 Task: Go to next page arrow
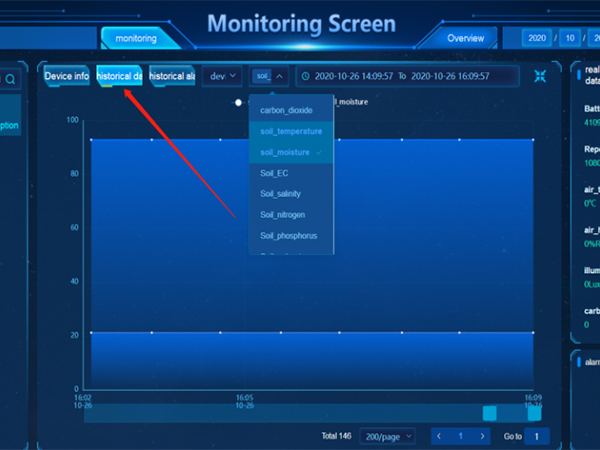point(483,436)
